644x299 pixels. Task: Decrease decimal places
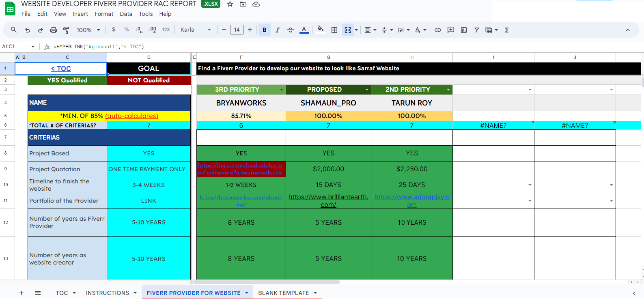coord(139,30)
